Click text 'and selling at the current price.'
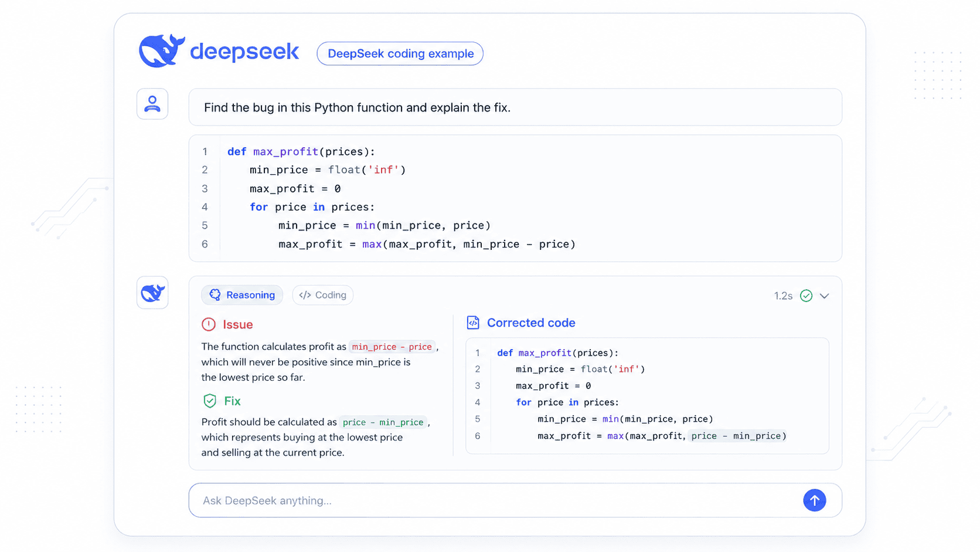The image size is (980, 552). (x=273, y=452)
